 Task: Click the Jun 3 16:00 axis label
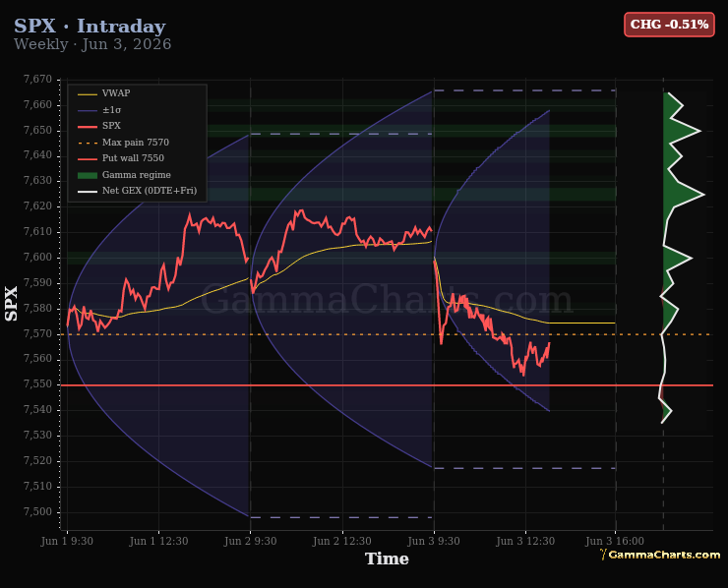[615, 541]
